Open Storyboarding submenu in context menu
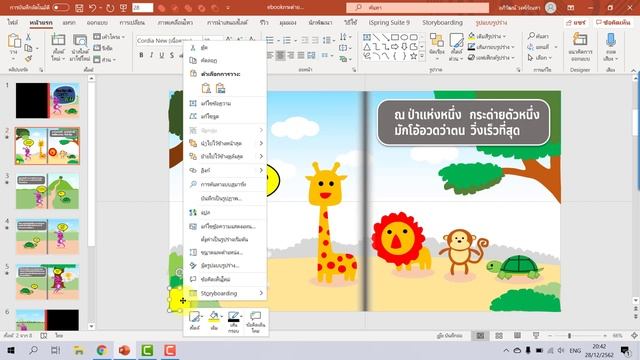Viewport: 640px width, 360px height. tap(225, 293)
